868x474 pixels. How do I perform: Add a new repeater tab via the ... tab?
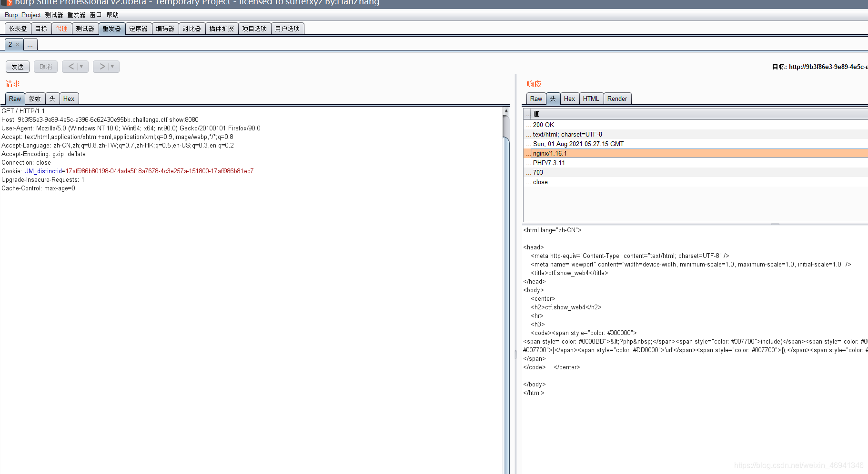(30, 44)
